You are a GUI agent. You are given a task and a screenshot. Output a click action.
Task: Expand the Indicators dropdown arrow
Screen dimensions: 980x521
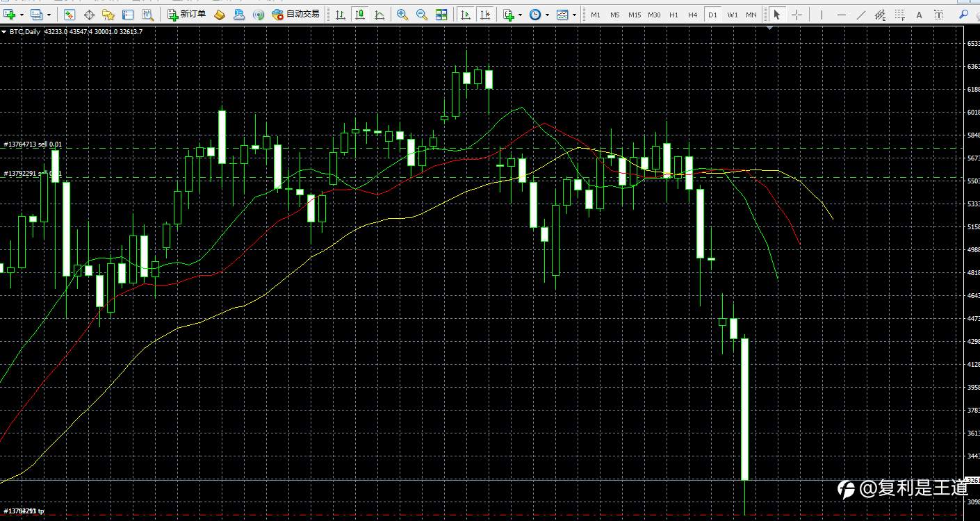[x=521, y=15]
